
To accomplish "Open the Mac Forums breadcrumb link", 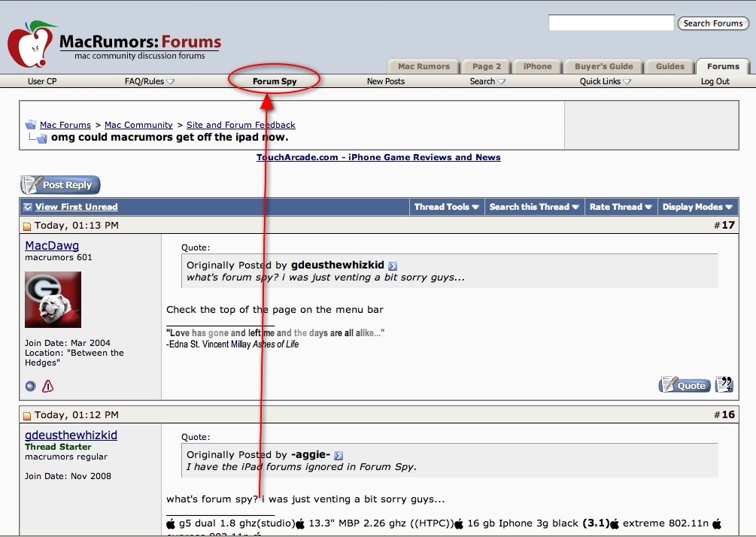I will 65,125.
